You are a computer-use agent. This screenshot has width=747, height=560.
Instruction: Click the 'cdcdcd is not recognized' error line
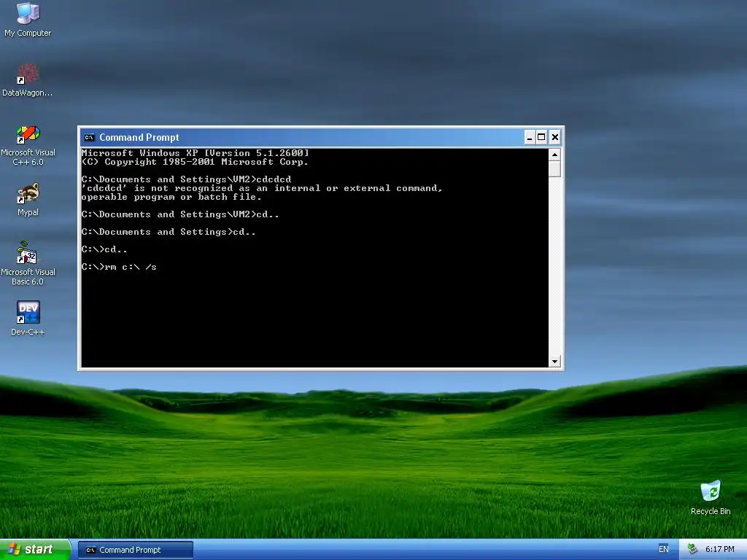(262, 188)
